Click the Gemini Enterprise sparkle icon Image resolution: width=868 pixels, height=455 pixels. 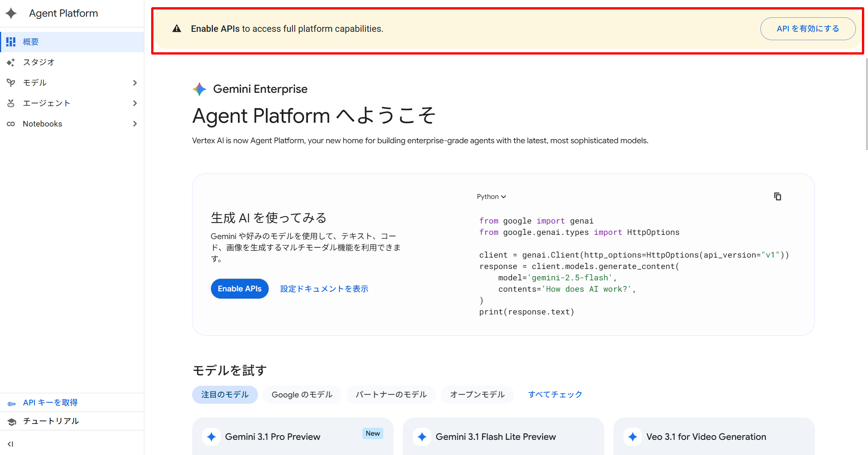[x=199, y=89]
